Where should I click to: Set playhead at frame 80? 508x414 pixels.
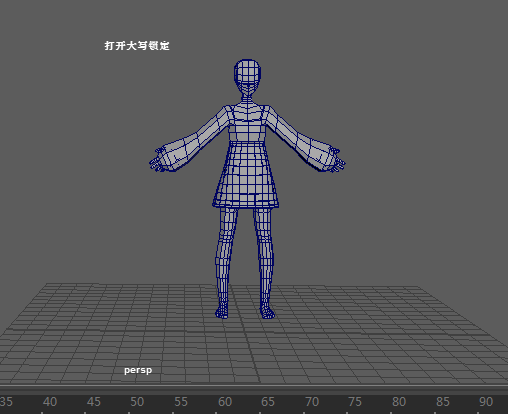pyautogui.click(x=399, y=402)
